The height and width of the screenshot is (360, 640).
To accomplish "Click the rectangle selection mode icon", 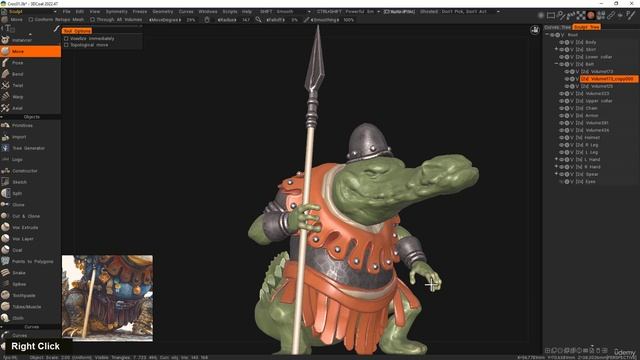I will click(x=551, y=16).
